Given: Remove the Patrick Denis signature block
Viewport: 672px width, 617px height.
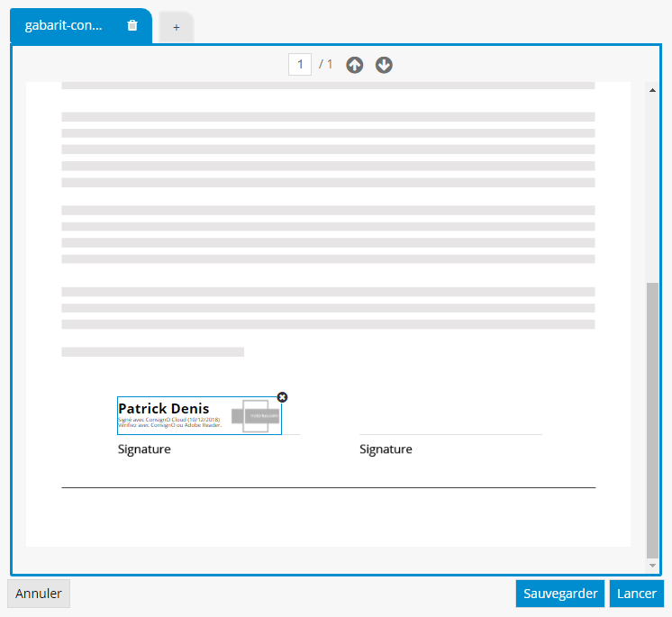Looking at the screenshot, I should pos(282,397).
